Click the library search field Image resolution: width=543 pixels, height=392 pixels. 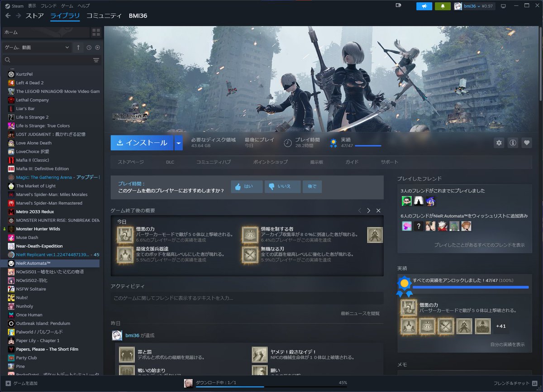pyautogui.click(x=51, y=60)
